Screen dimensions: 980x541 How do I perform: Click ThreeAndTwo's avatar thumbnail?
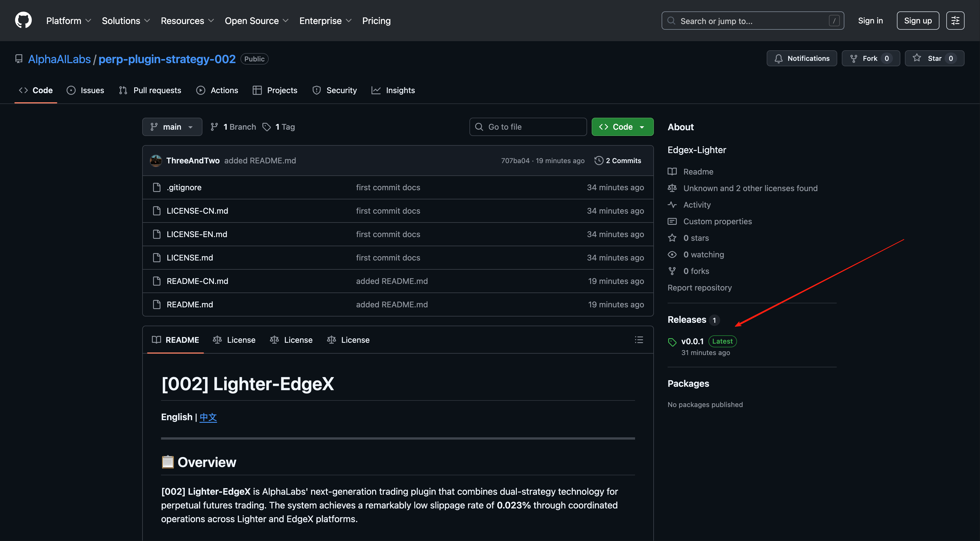[x=156, y=161]
